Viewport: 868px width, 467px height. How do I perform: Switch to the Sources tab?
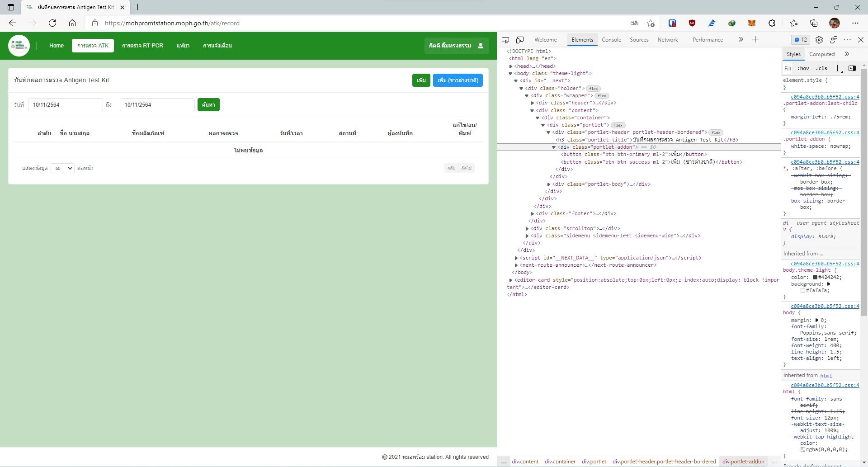coord(639,40)
